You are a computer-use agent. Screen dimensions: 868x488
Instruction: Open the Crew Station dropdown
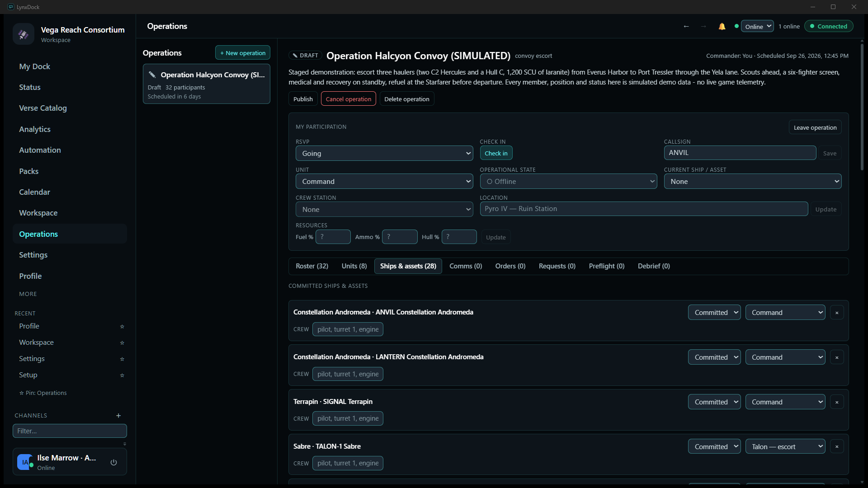[384, 209]
